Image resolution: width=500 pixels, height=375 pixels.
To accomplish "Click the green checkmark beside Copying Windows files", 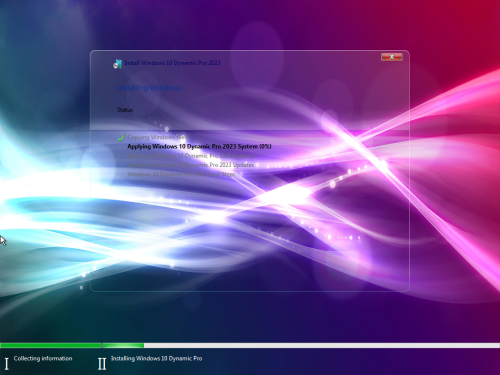I will pyautogui.click(x=121, y=137).
